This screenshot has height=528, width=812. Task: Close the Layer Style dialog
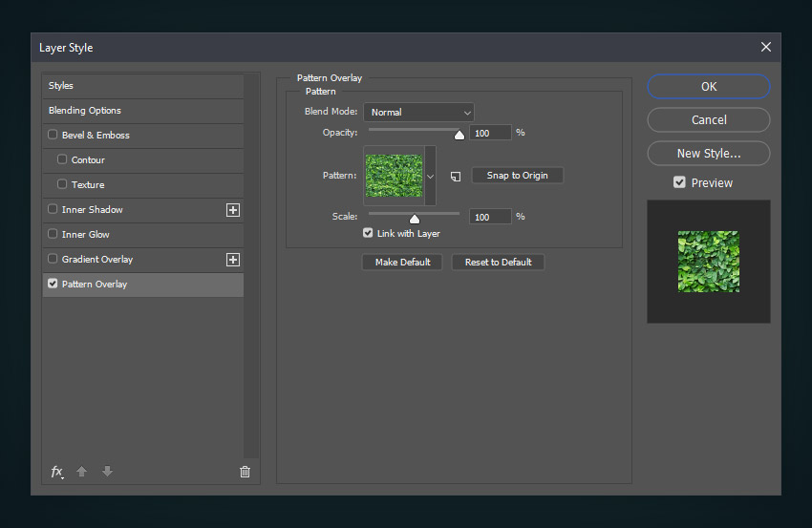[765, 47]
